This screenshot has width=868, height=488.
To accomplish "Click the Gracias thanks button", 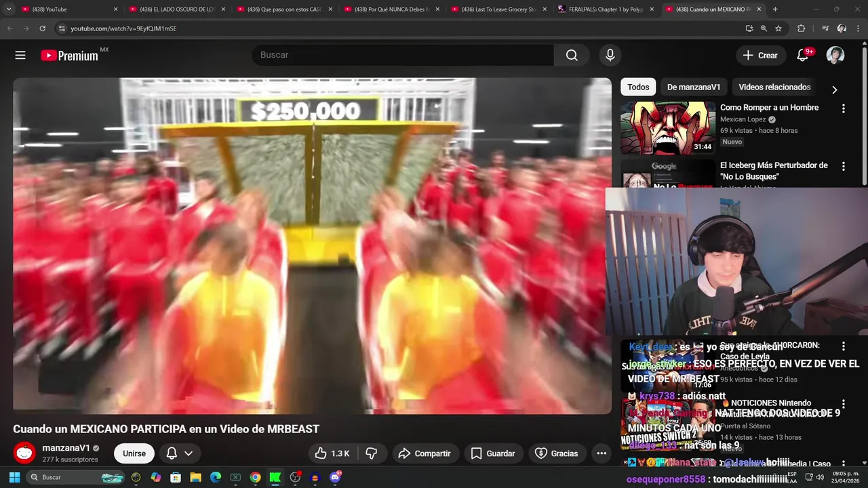I will [557, 453].
